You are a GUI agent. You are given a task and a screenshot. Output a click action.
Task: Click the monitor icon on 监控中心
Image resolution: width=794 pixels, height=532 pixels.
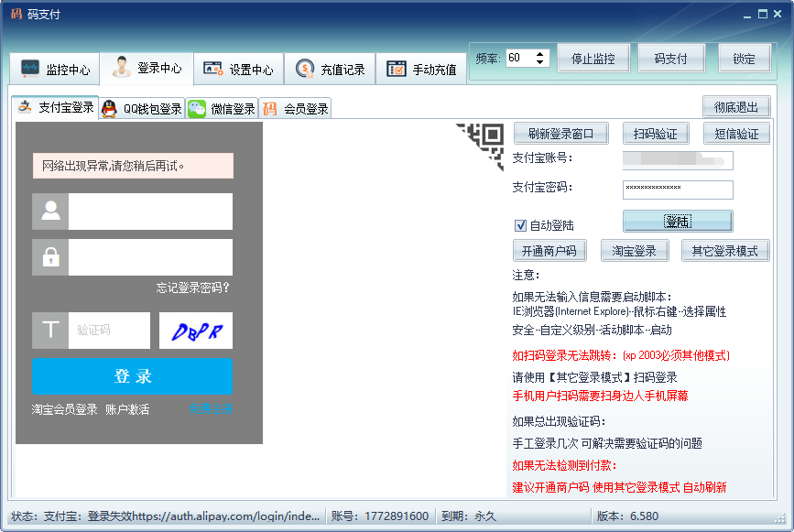click(x=30, y=69)
